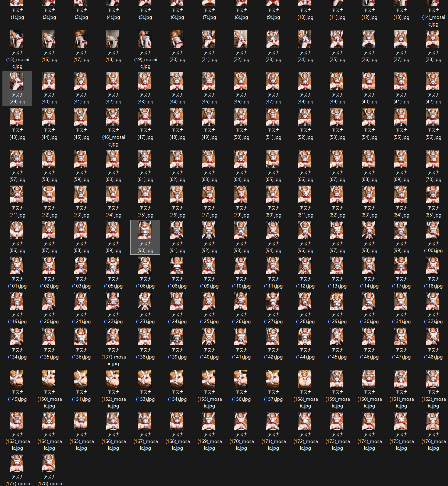Click the アスナ (14)_mosaic.jpg file

pos(433,13)
